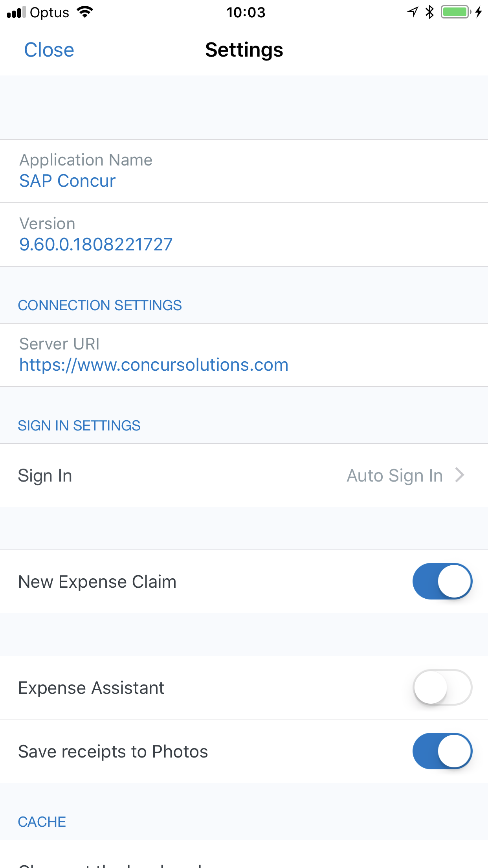488x868 pixels.
Task: Tap the charging bolt icon
Action: pyautogui.click(x=479, y=12)
